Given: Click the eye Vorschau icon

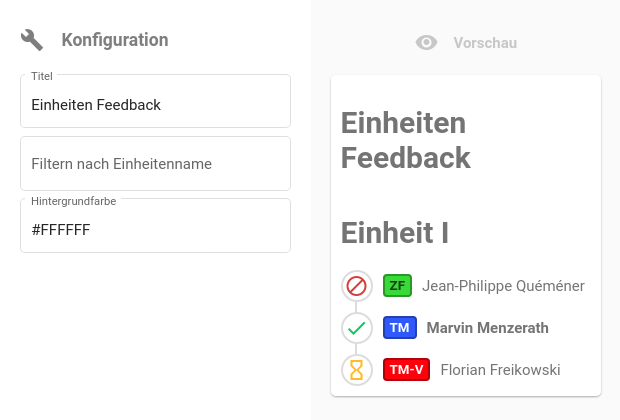Looking at the screenshot, I should pyautogui.click(x=427, y=43).
